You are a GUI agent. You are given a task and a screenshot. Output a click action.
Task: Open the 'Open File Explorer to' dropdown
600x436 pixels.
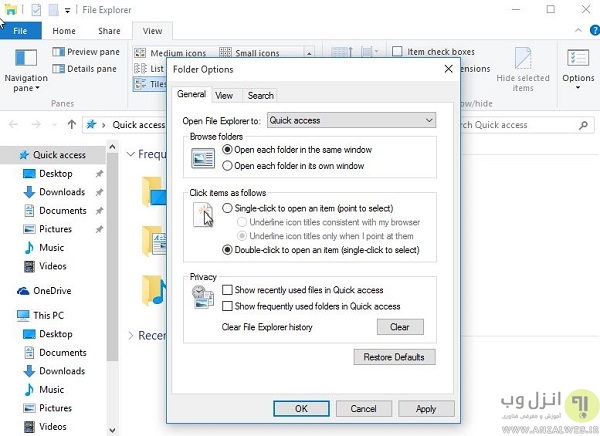coord(351,120)
